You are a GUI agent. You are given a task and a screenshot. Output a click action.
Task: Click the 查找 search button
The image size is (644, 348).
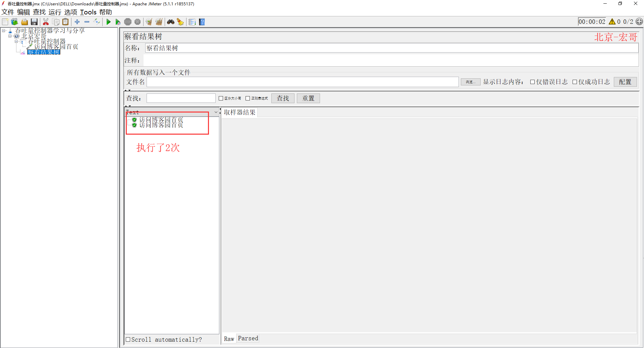pos(283,98)
